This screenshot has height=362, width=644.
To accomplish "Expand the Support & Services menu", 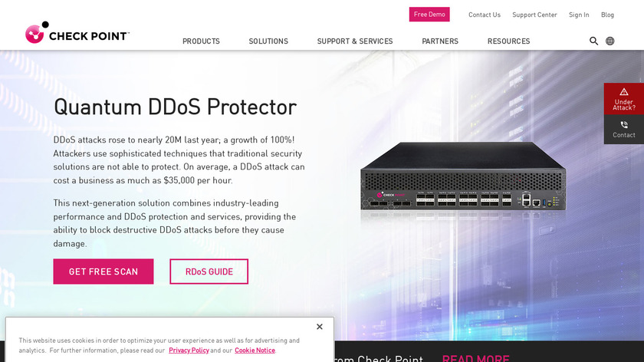I will (355, 41).
